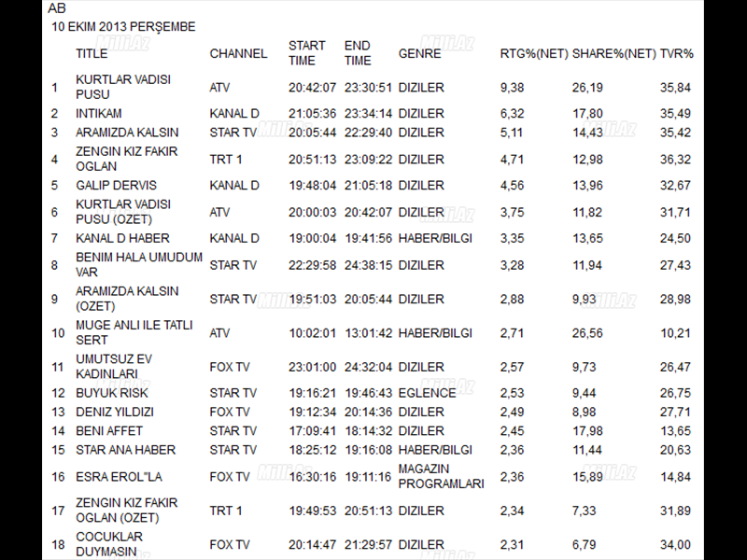The image size is (747, 560).
Task: Select the KANAL D HABER title
Action: point(122,239)
